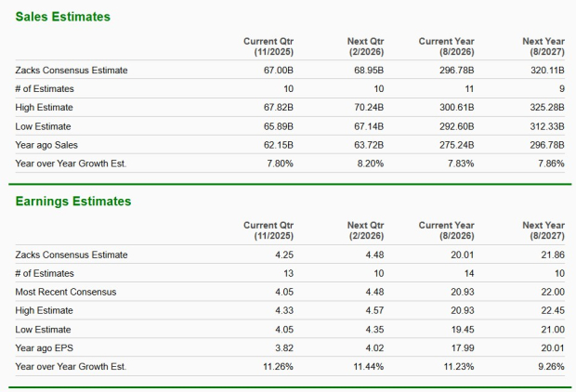Click the Most Recent Consensus row label

66,292
